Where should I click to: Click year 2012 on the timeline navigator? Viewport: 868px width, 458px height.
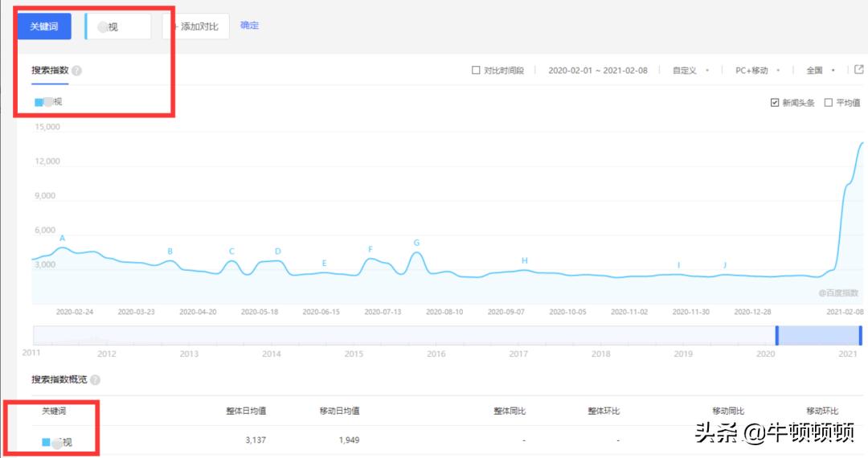(x=107, y=354)
